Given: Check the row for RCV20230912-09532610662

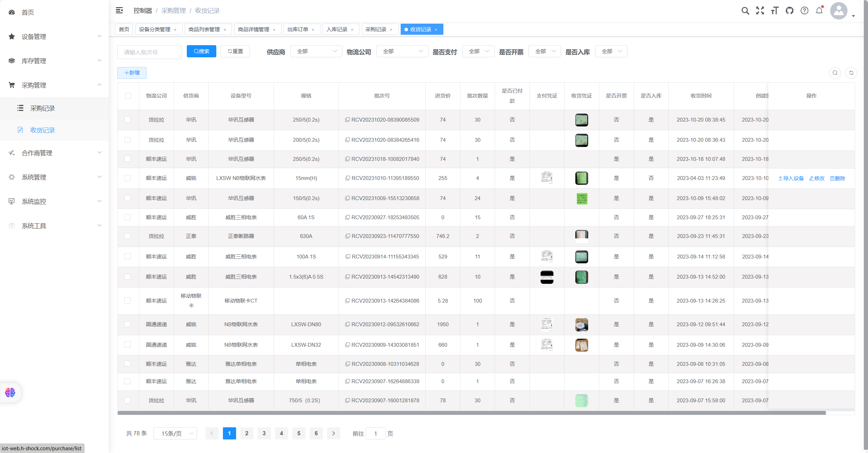Looking at the screenshot, I should pos(127,324).
